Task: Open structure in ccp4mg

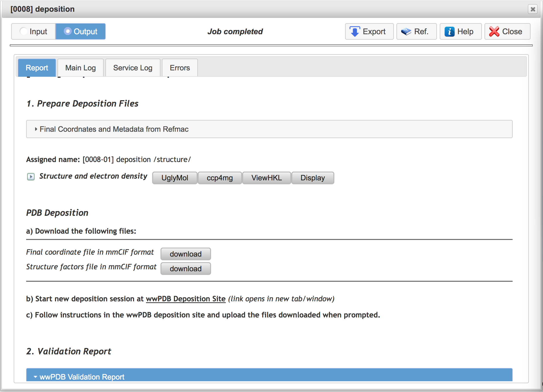Action: (x=220, y=178)
